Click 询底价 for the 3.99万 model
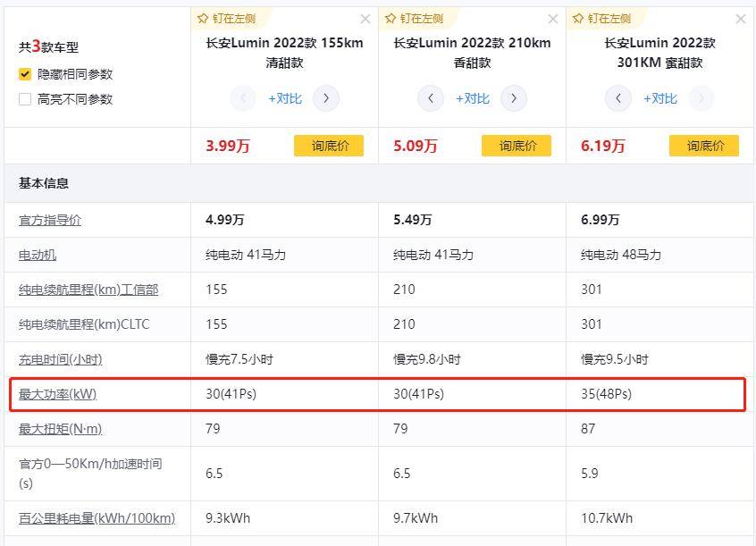The image size is (756, 546). (x=329, y=146)
